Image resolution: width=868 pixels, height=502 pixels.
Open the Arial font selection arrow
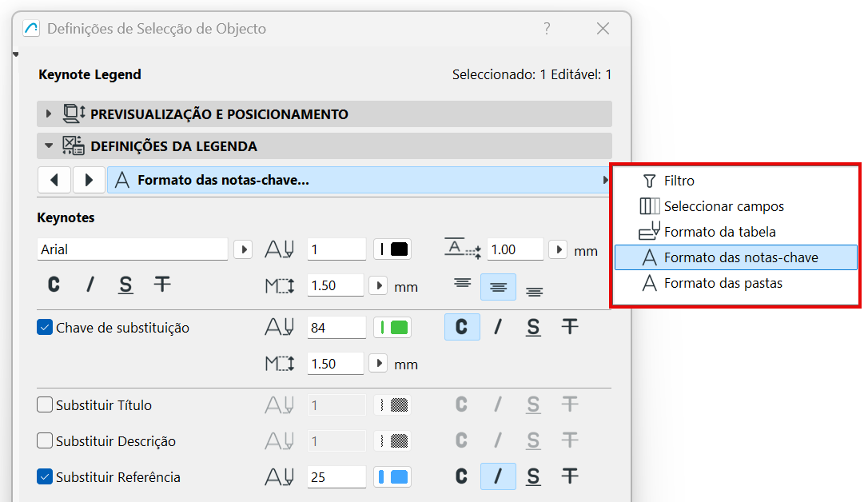243,249
